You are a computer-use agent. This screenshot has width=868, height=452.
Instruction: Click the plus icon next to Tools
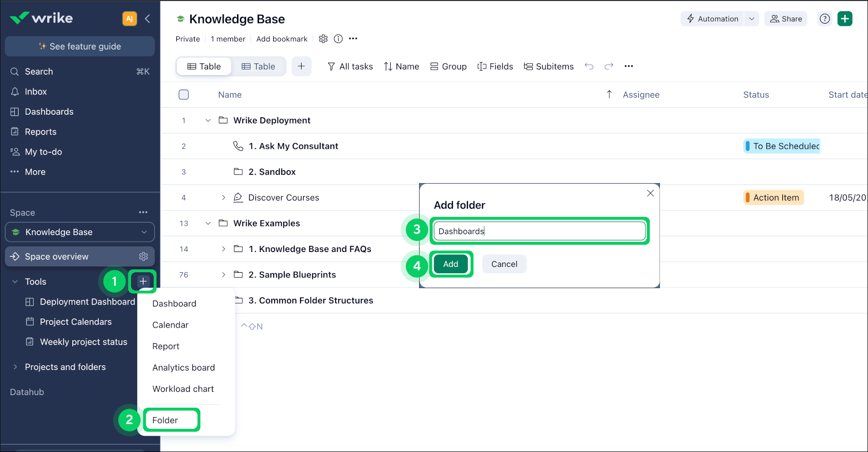point(143,281)
